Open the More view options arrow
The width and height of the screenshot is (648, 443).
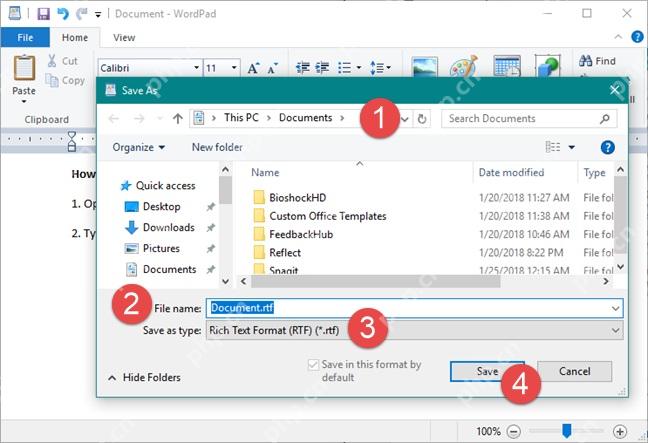point(572,147)
